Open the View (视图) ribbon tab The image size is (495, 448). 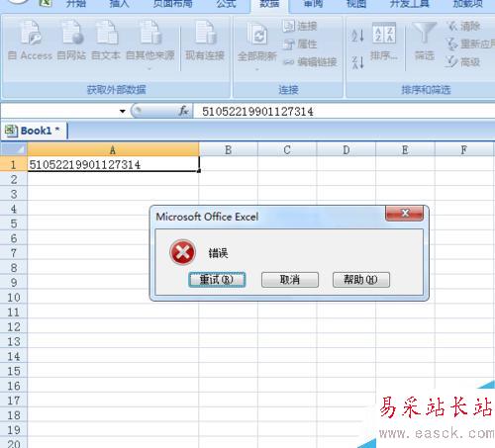coord(356,4)
